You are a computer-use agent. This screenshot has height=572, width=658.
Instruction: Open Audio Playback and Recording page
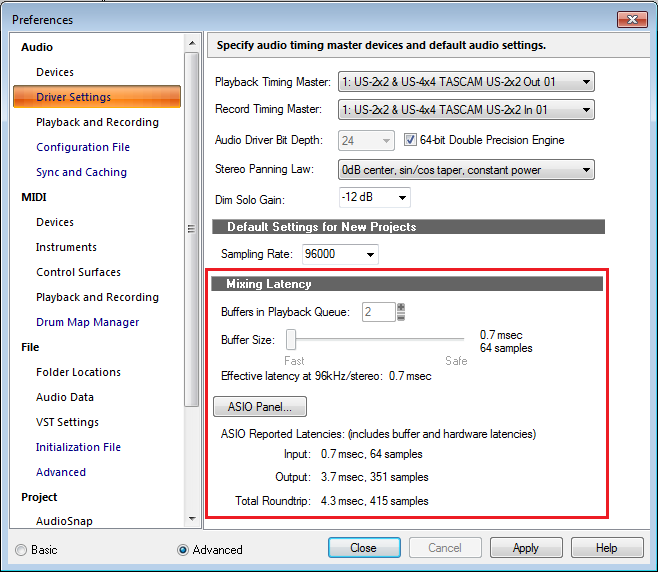pos(97,122)
